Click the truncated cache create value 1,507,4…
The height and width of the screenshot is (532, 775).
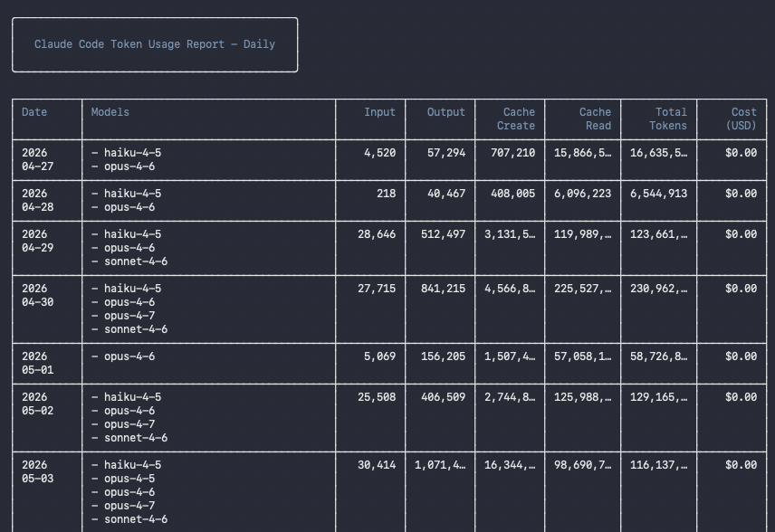(510, 356)
